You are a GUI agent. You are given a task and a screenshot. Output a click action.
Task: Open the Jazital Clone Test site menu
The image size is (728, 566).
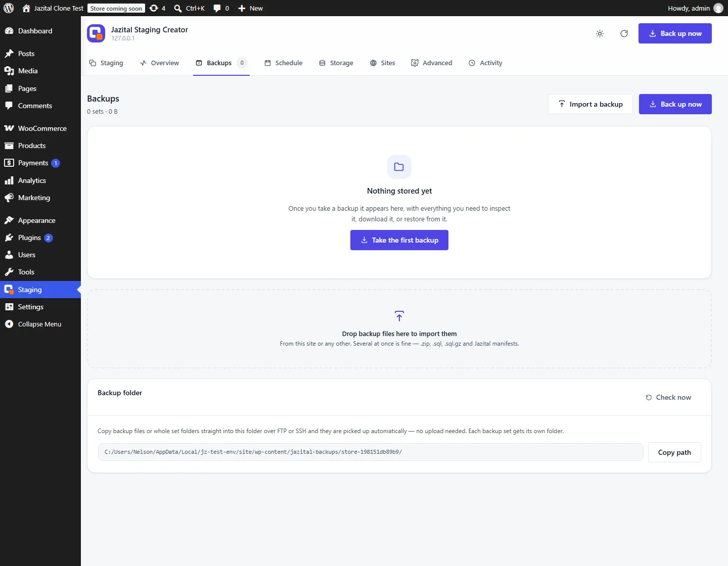tap(53, 8)
